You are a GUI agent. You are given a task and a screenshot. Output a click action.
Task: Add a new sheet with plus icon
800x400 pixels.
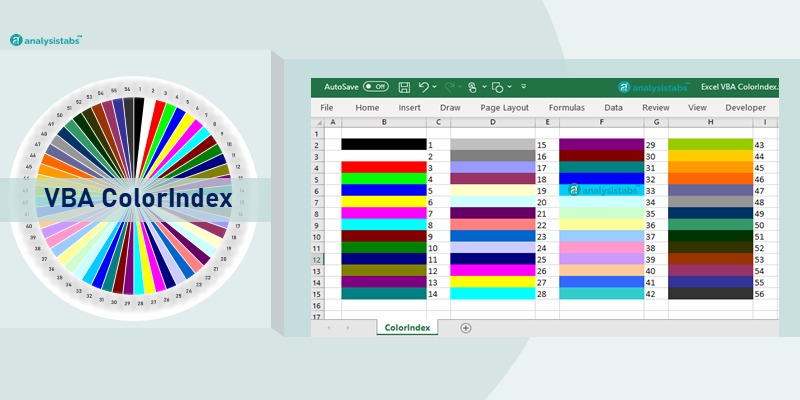pyautogui.click(x=465, y=328)
